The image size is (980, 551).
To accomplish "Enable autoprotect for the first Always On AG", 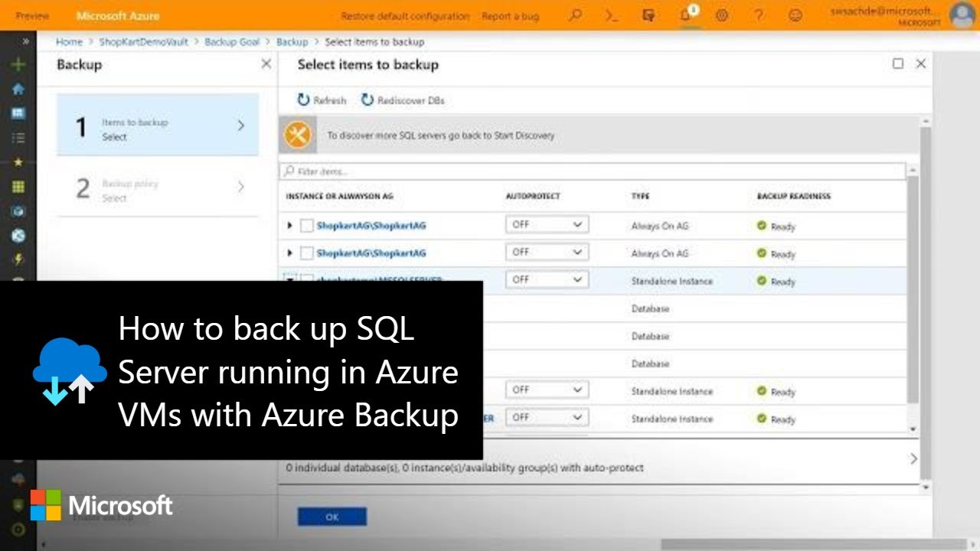I will [547, 223].
